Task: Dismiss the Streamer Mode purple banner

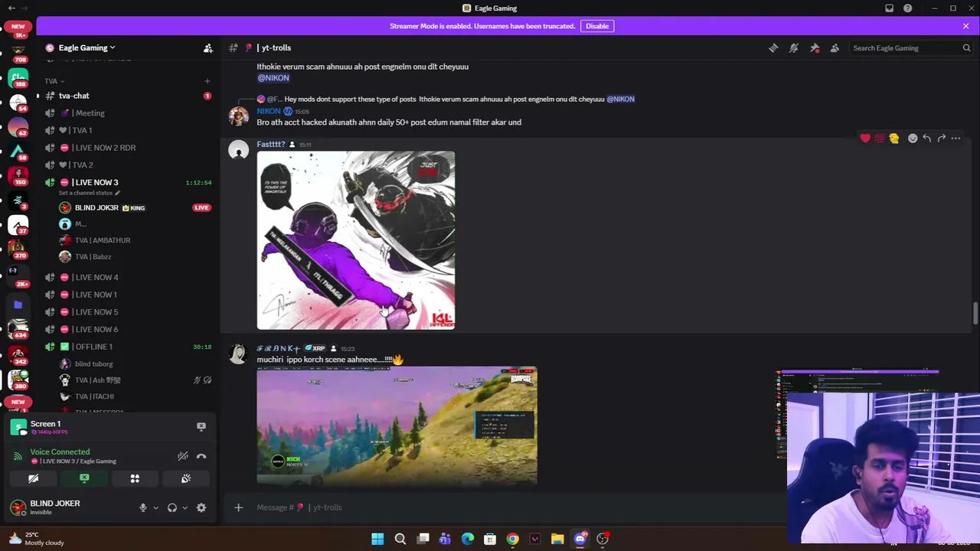Action: coord(965,26)
